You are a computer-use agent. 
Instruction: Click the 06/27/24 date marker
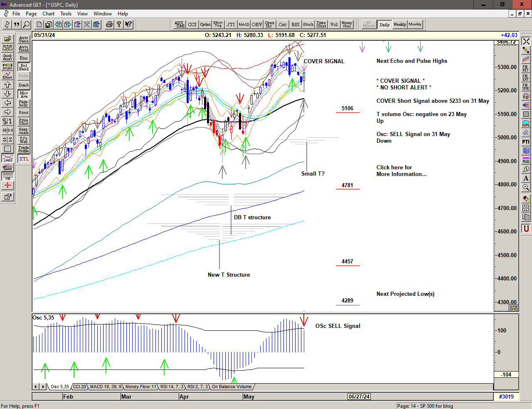pos(359,397)
